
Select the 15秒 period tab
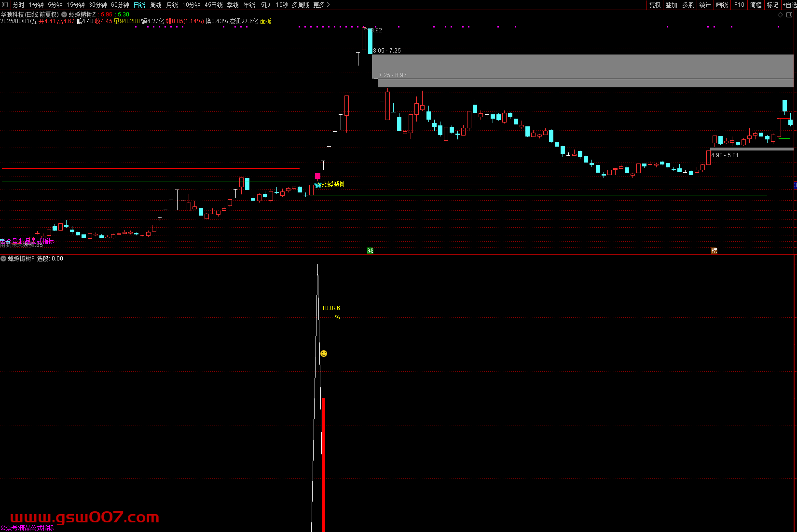click(x=282, y=5)
